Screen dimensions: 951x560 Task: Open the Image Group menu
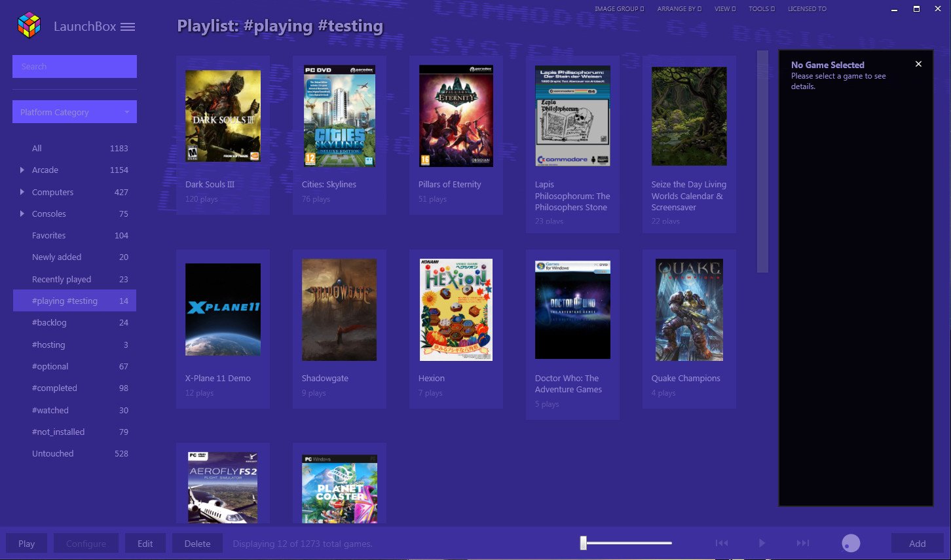pyautogui.click(x=619, y=9)
